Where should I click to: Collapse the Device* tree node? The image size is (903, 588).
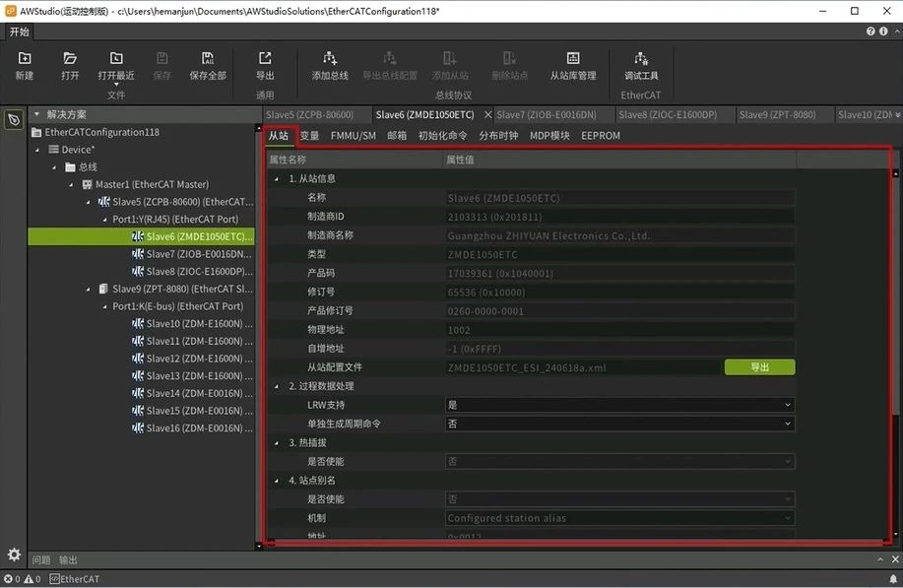tap(37, 150)
